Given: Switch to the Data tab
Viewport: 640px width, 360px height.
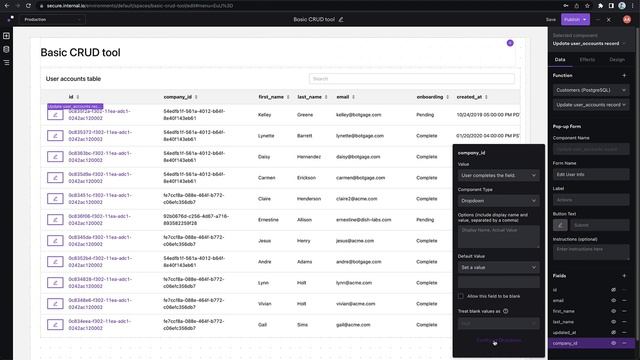Looking at the screenshot, I should [x=560, y=60].
